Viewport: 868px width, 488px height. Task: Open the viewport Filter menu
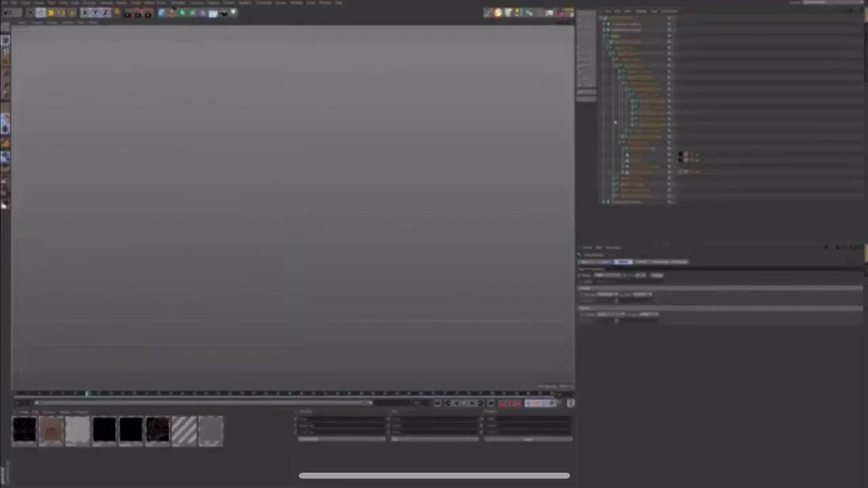coord(81,22)
